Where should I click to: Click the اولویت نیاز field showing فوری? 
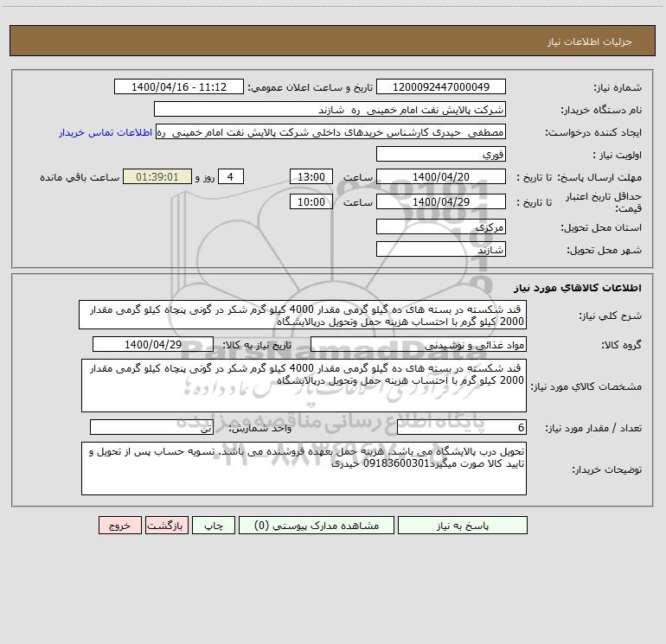tap(441, 154)
